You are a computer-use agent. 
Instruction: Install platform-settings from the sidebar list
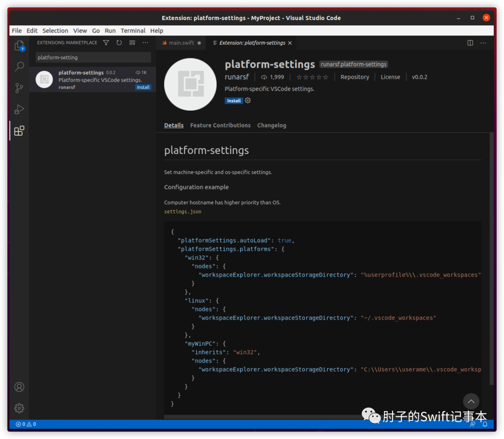pos(143,87)
